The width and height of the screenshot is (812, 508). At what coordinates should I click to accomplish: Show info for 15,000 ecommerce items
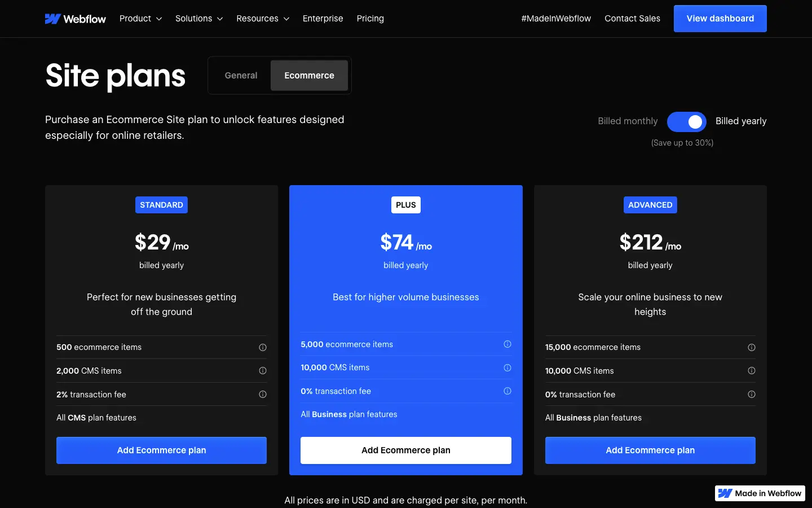click(752, 348)
